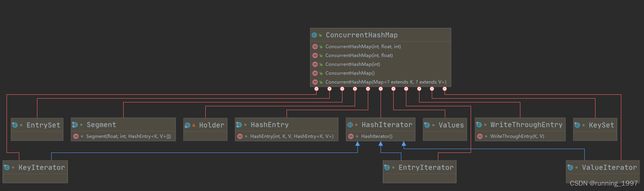Select the EntryIterator class node
This screenshot has height=191, width=644.
(x=419, y=172)
